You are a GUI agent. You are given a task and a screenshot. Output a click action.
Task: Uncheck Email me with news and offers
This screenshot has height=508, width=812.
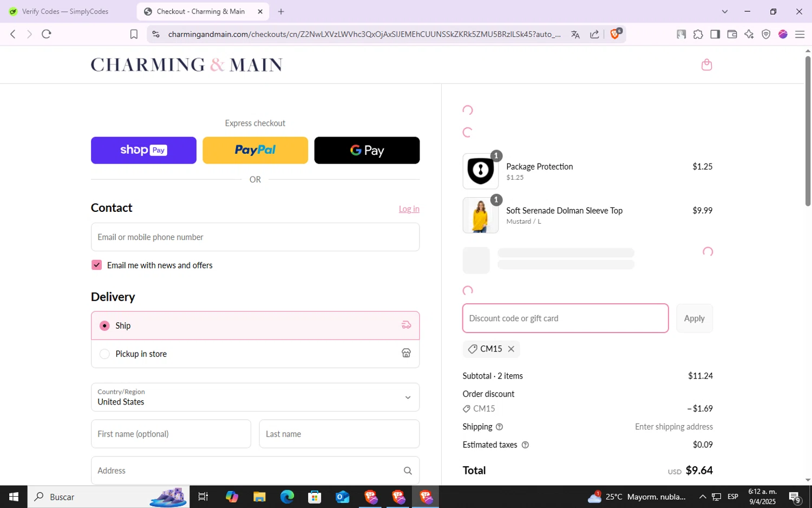(96, 265)
